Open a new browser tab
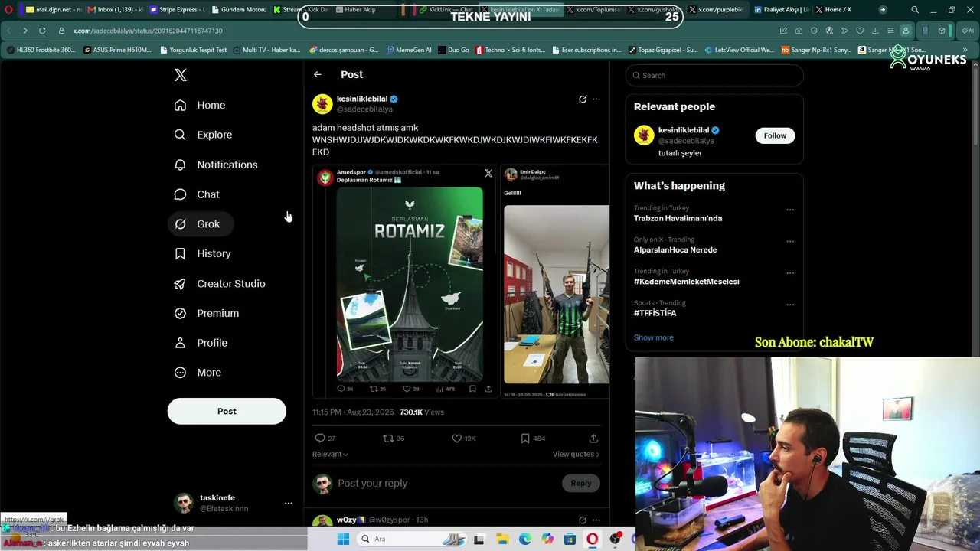 click(883, 10)
